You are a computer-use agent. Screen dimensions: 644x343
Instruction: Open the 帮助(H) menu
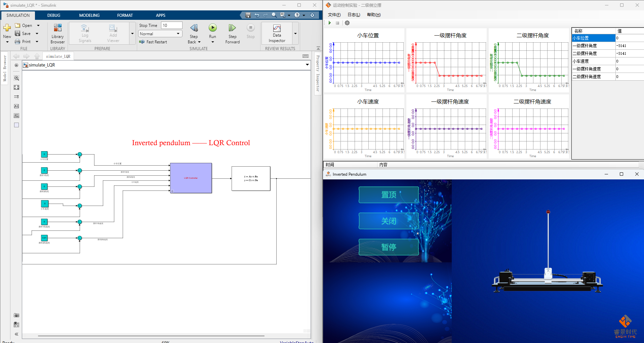click(x=373, y=15)
